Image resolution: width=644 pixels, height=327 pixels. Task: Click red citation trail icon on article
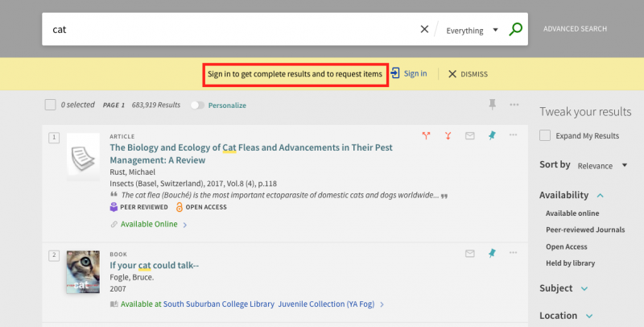point(427,135)
